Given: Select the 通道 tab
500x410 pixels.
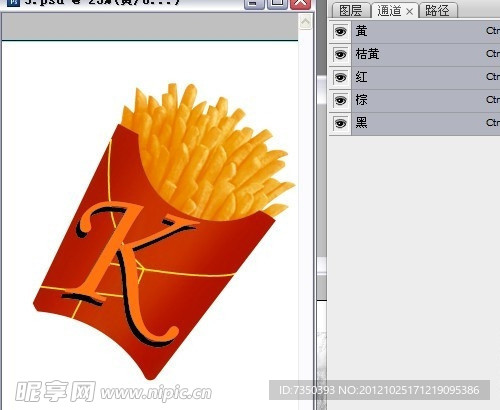Looking at the screenshot, I should 389,11.
